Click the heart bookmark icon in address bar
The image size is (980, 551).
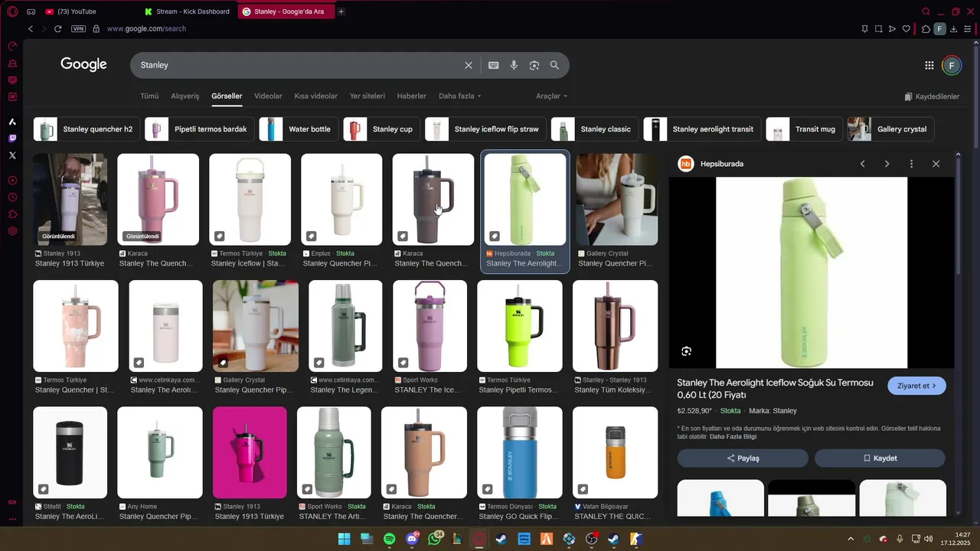(x=906, y=29)
